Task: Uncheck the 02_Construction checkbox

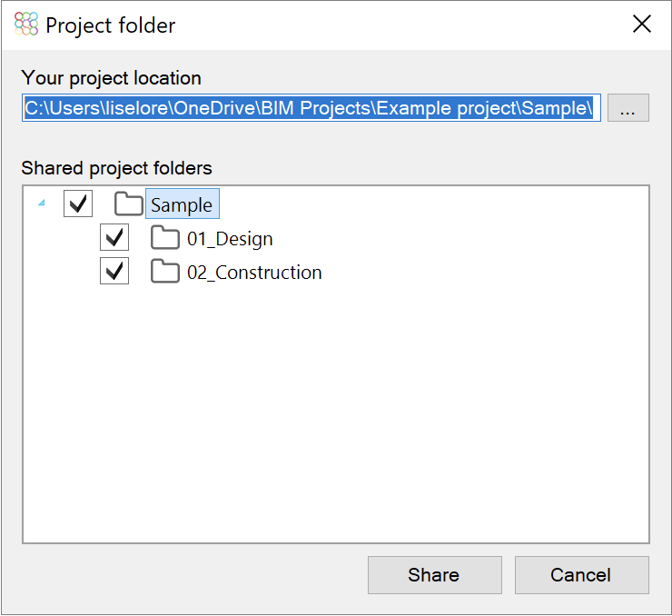Action: [x=114, y=271]
